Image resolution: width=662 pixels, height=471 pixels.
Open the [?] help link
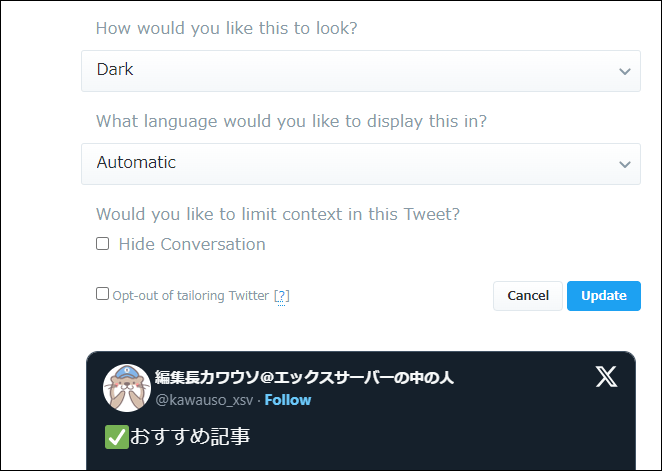282,296
